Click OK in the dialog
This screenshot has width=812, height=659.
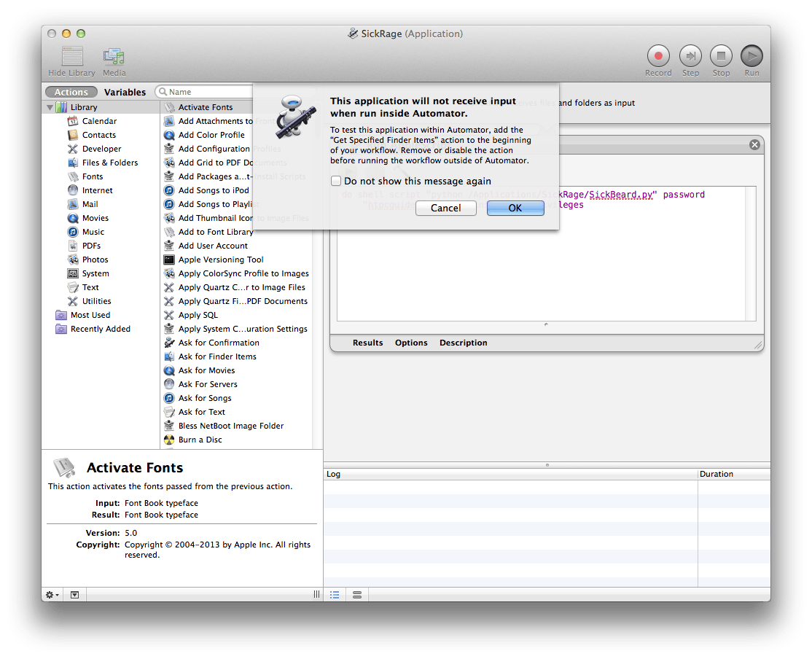515,208
